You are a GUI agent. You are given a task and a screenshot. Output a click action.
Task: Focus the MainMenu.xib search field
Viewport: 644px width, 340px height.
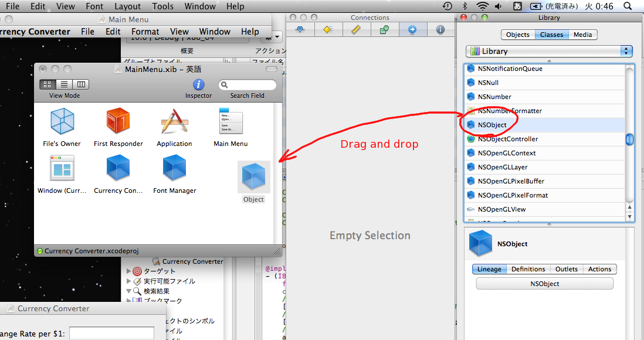(x=248, y=84)
